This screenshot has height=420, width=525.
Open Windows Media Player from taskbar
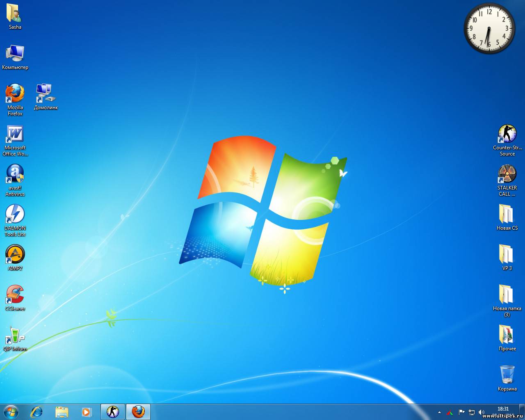click(x=86, y=412)
